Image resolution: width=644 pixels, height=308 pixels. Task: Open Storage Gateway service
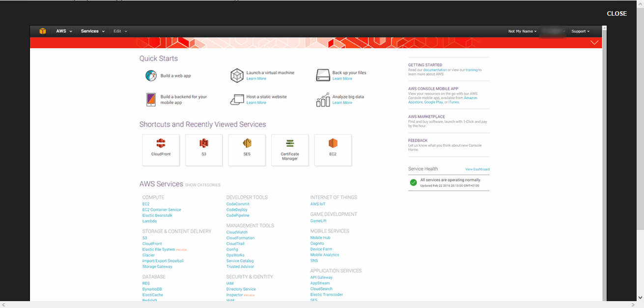tap(157, 267)
